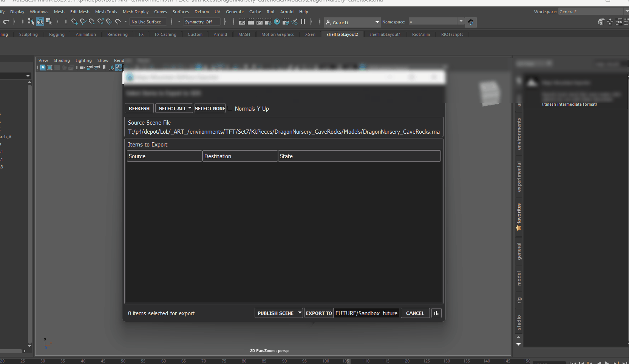Viewport: 629px width, 364px height.
Task: Open outliner panel dropdown arrow
Action: (x=28, y=76)
